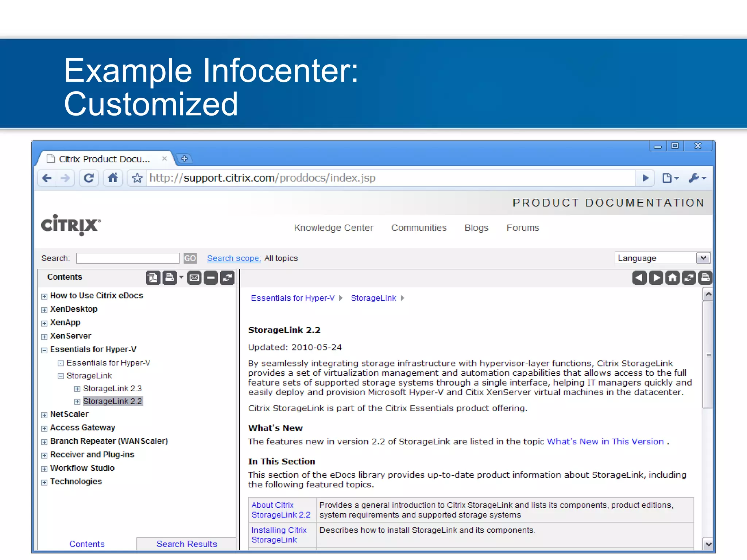
Task: Close the Citrix Product Docu tab
Action: click(165, 158)
